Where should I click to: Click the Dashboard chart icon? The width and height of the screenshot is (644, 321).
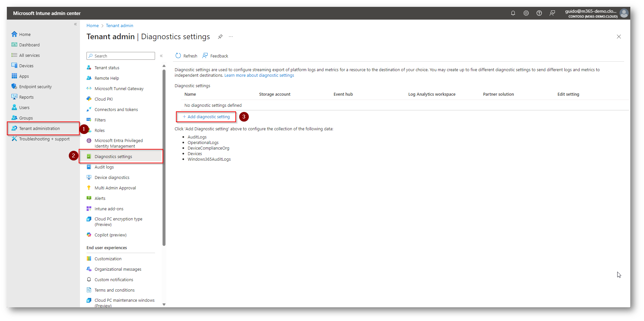point(14,44)
